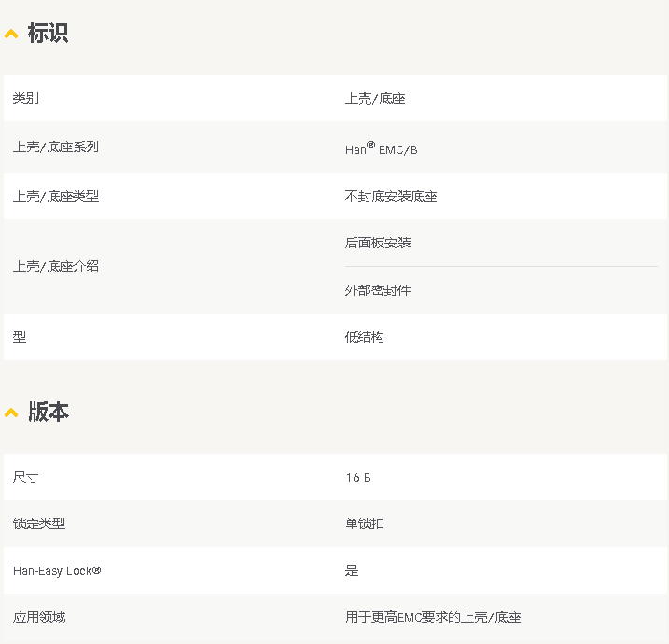Click the 16 B size value

(x=358, y=478)
